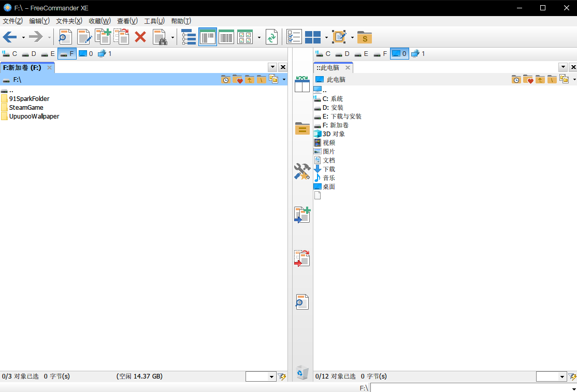The width and height of the screenshot is (577, 392).
Task: Open the 查看 menu
Action: pyautogui.click(x=126, y=21)
